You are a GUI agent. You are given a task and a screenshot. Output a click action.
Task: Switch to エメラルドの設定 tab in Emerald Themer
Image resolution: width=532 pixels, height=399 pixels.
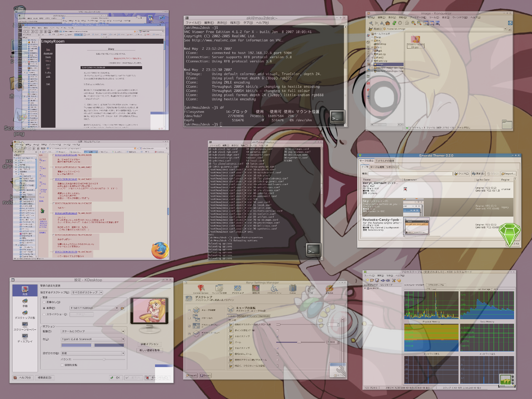385,161
